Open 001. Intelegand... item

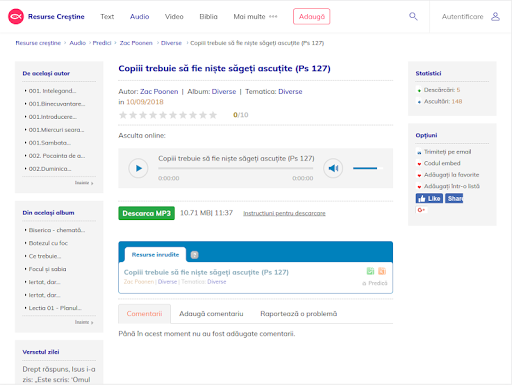[x=52, y=91]
